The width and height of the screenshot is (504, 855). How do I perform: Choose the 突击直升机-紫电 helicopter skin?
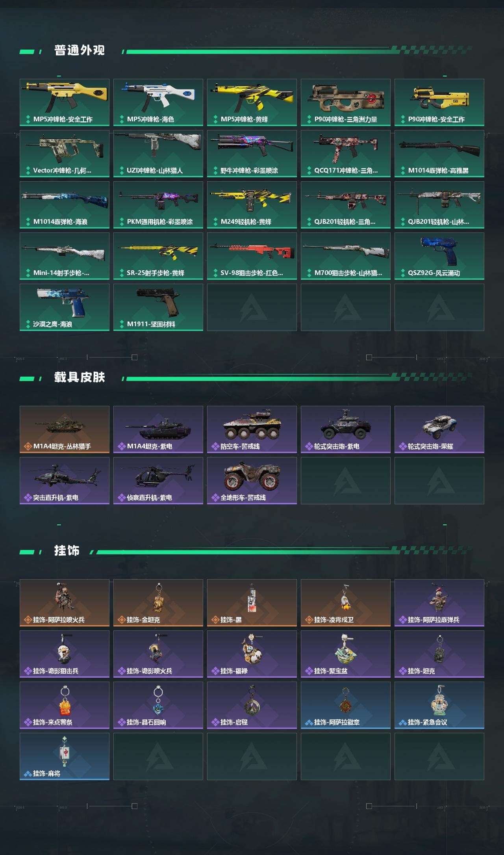click(x=65, y=481)
